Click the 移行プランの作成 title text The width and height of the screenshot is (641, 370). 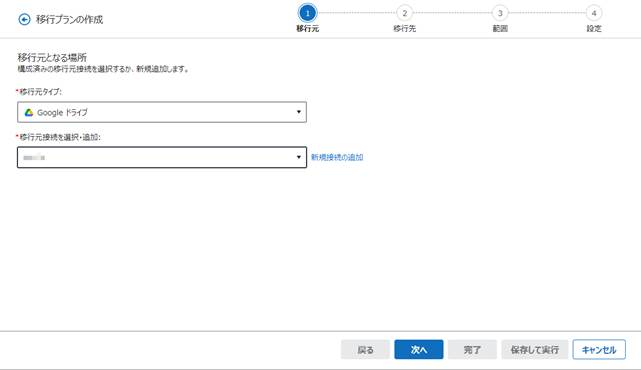coord(69,19)
